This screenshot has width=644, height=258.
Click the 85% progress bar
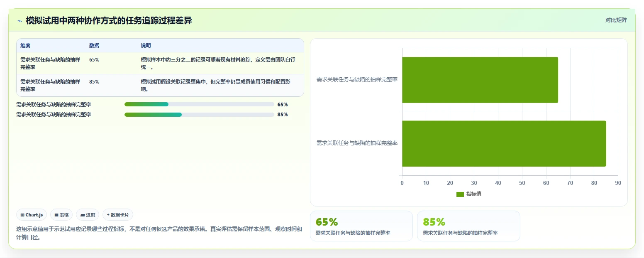199,115
